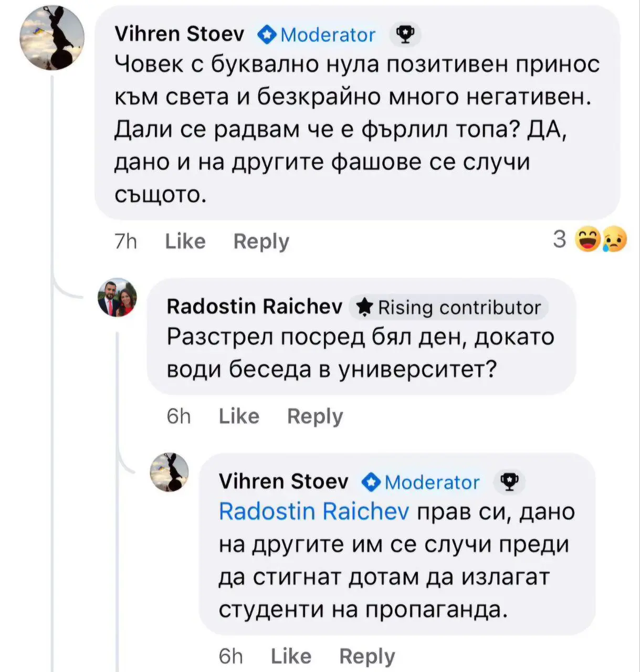Like the last reply by Vihren Stoev
This screenshot has width=640, height=672.
291,656
